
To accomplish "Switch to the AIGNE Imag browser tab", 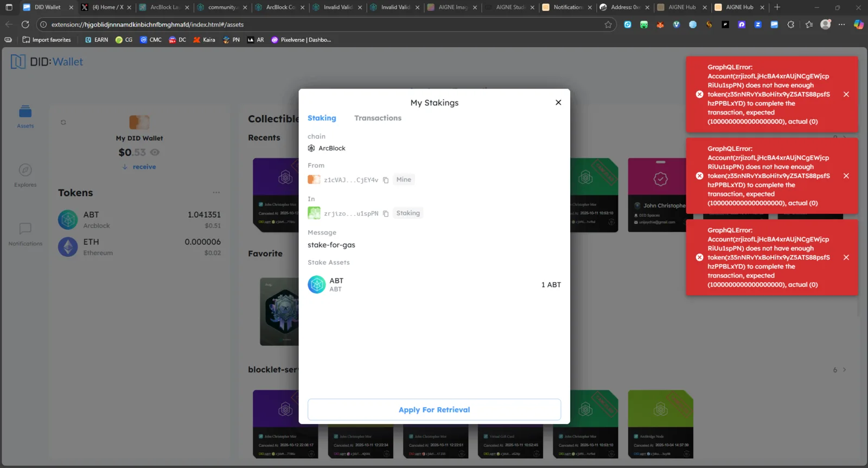I will point(452,8).
